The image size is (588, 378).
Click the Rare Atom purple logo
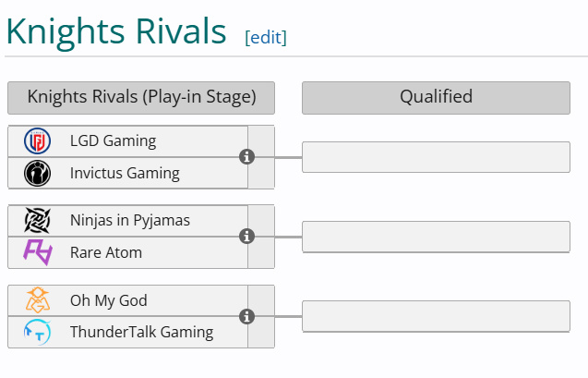(x=38, y=252)
